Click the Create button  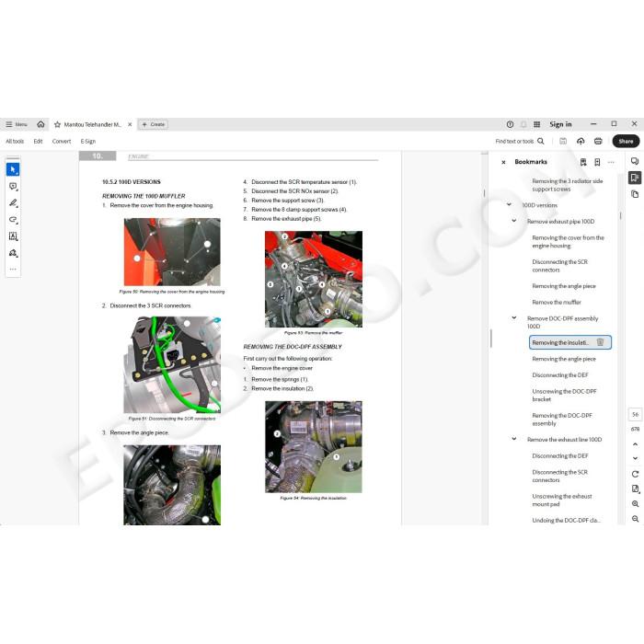click(x=154, y=124)
